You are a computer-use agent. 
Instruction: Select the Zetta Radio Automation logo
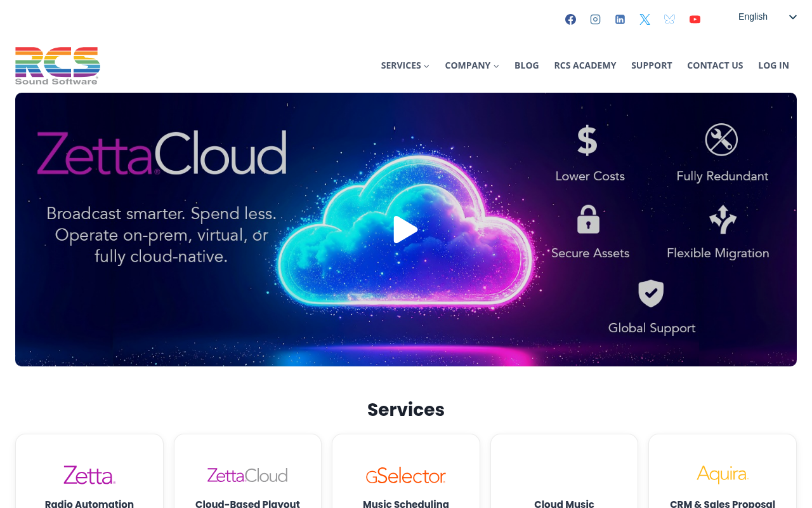click(x=89, y=475)
